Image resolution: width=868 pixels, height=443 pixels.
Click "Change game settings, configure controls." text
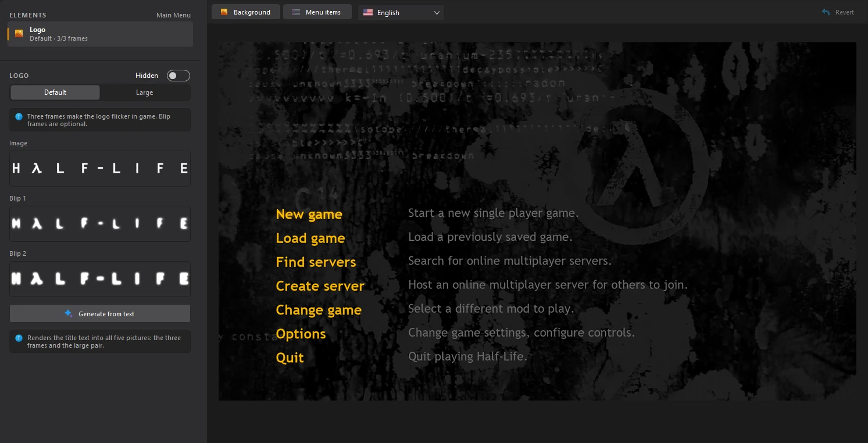click(x=521, y=333)
